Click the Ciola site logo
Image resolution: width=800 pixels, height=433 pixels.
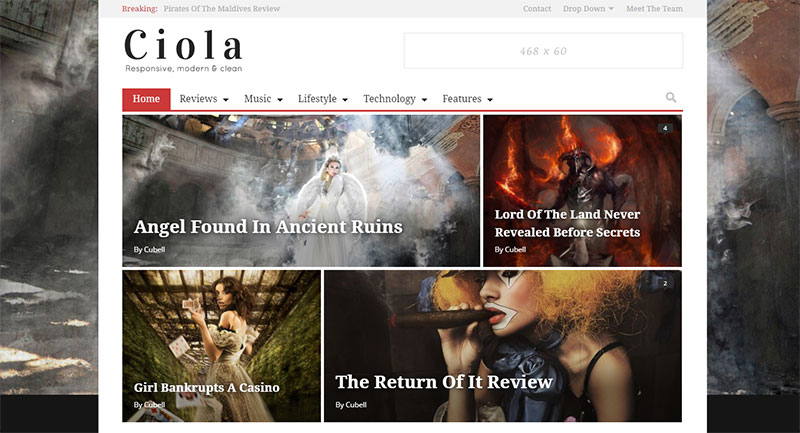tap(184, 50)
